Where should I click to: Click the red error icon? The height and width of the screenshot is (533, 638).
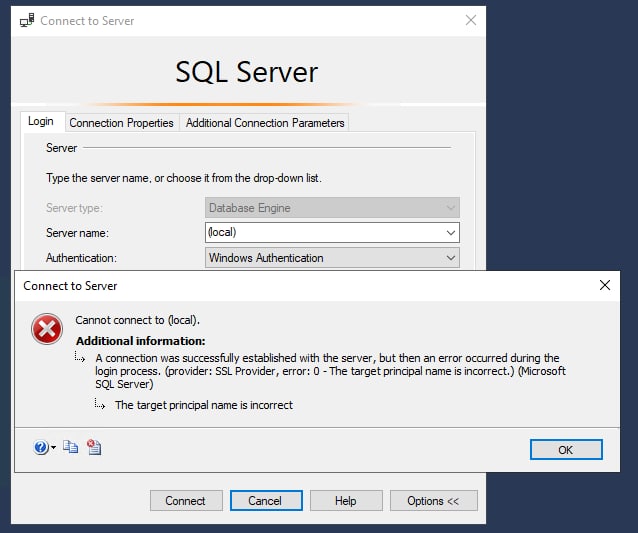[x=47, y=329]
